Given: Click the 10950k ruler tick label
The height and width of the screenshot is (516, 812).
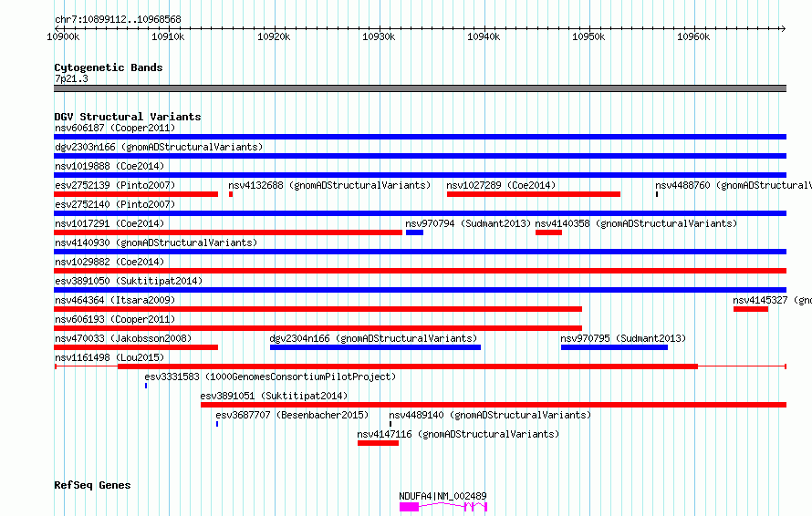Looking at the screenshot, I should point(588,36).
